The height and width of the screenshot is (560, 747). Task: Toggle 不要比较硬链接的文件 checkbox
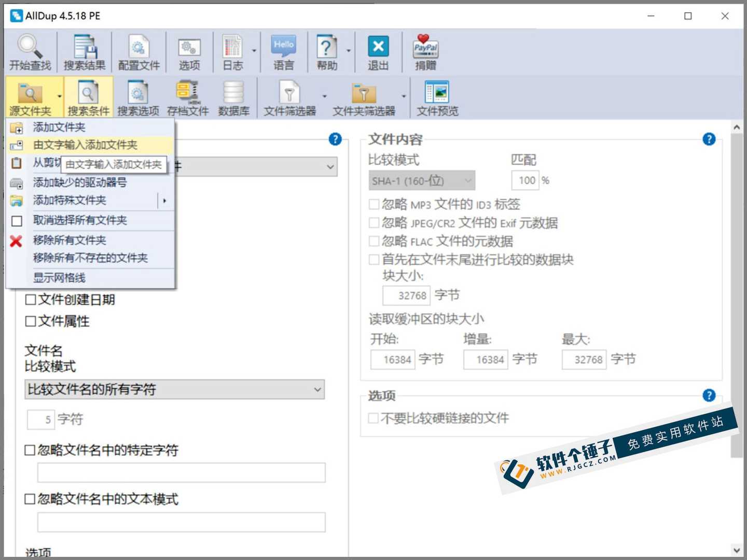tap(373, 418)
